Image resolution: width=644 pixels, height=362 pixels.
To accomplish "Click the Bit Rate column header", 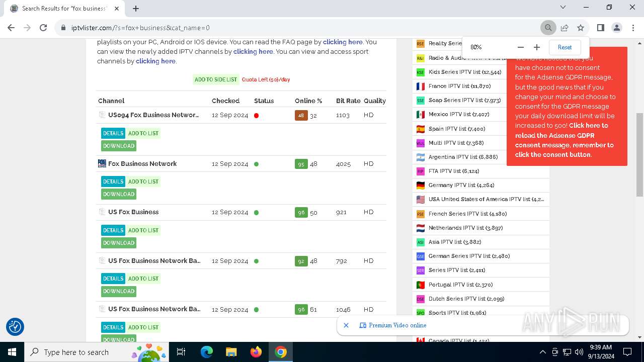I will (348, 101).
